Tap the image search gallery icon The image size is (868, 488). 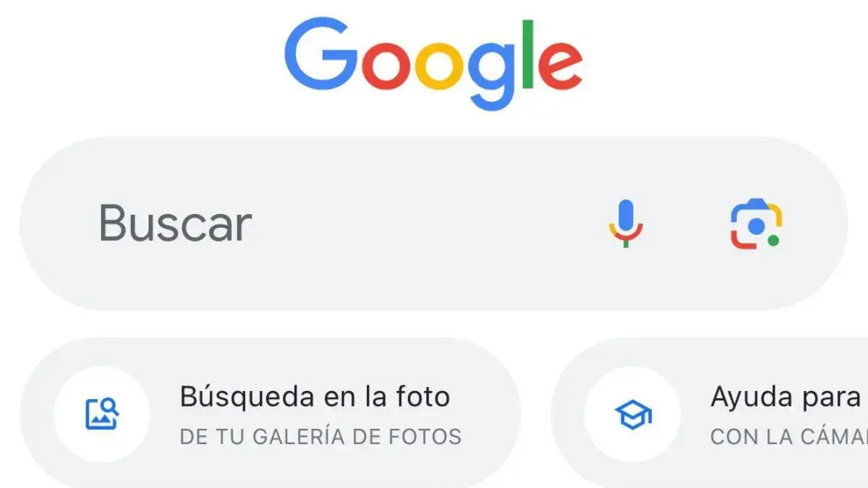pos(102,414)
